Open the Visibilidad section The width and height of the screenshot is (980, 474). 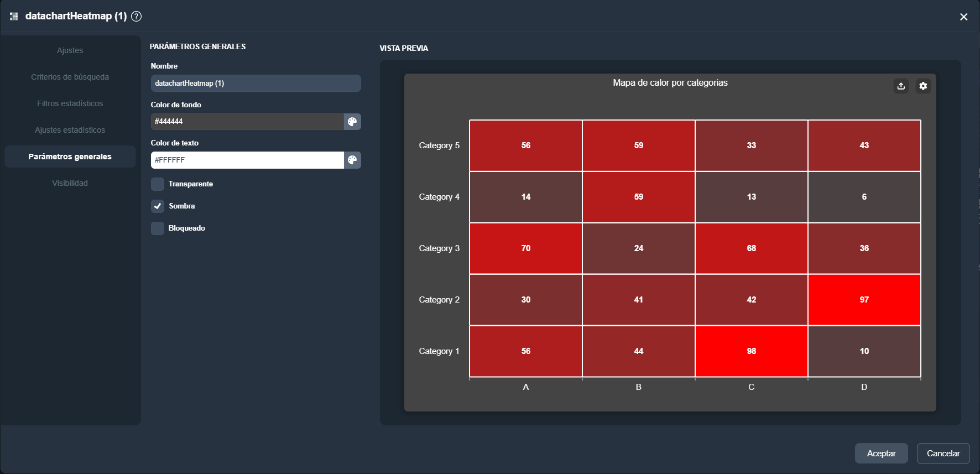point(70,183)
